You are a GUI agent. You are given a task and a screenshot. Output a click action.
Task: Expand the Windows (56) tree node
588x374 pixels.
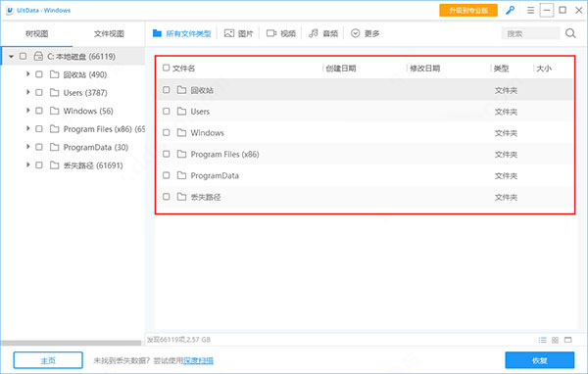pos(27,111)
